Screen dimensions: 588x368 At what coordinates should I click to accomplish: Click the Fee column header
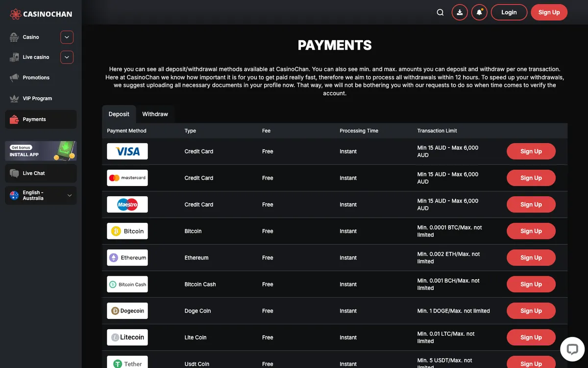click(x=266, y=131)
